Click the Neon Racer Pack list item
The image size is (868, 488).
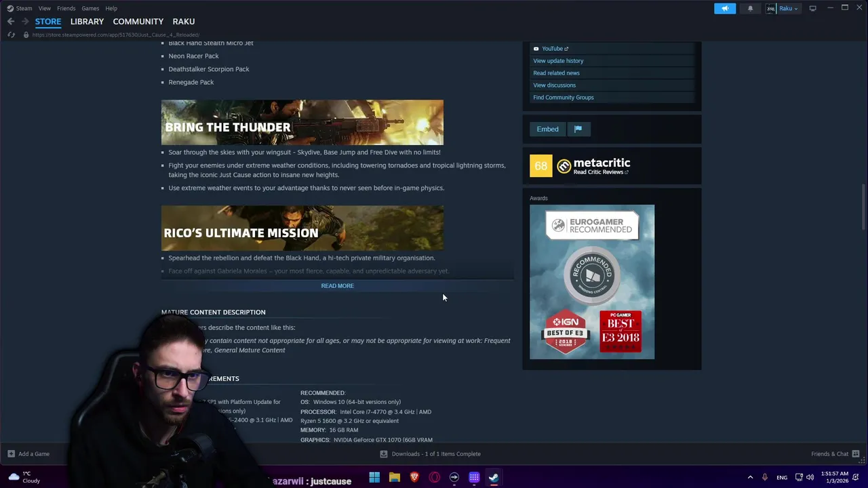click(x=193, y=56)
